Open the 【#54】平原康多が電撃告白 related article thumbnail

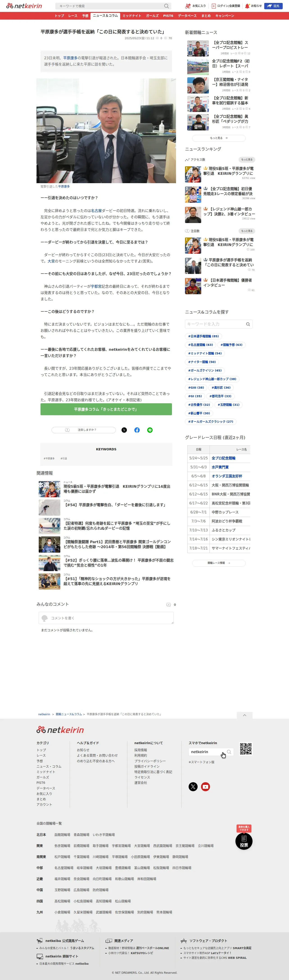coord(50,508)
